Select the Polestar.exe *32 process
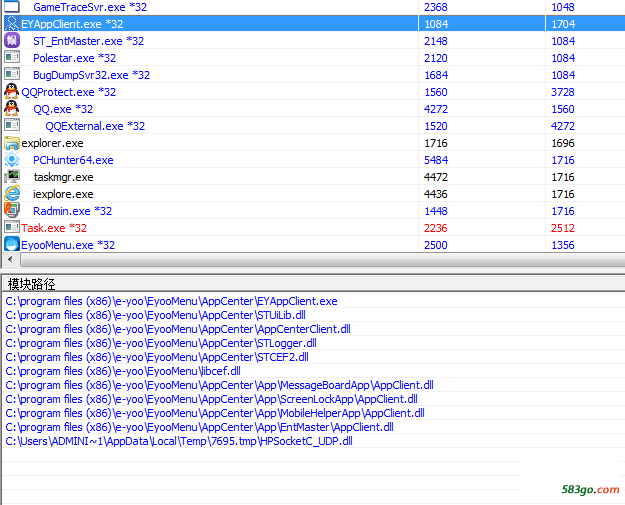This screenshot has height=505, width=625. click(x=75, y=58)
